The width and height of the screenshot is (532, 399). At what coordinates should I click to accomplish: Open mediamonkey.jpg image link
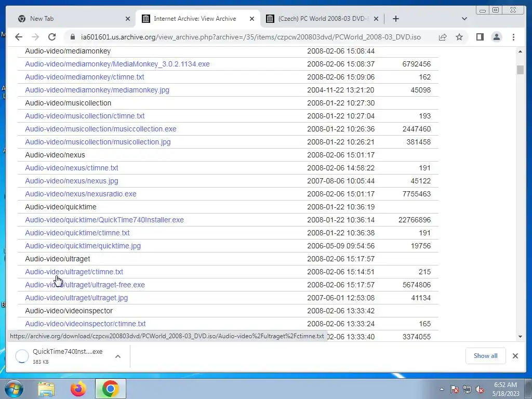(97, 90)
